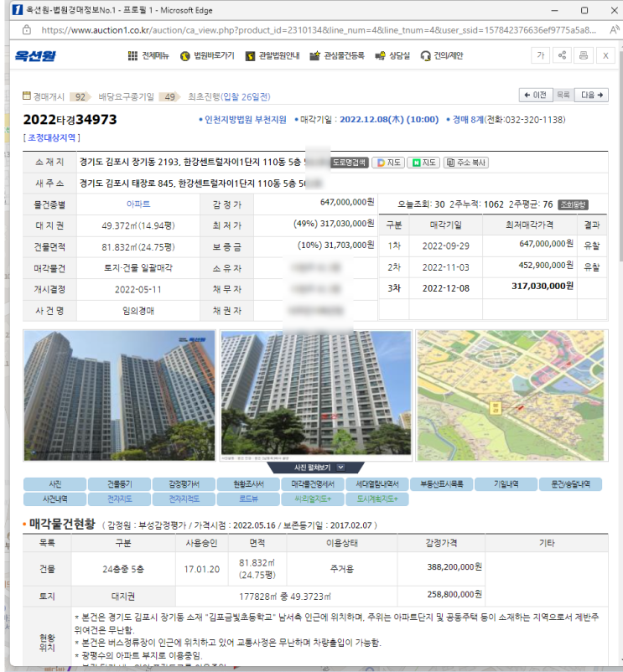Screen dimensions: 623x672
Task: Open the 로드뷰 tab
Action: tap(248, 499)
